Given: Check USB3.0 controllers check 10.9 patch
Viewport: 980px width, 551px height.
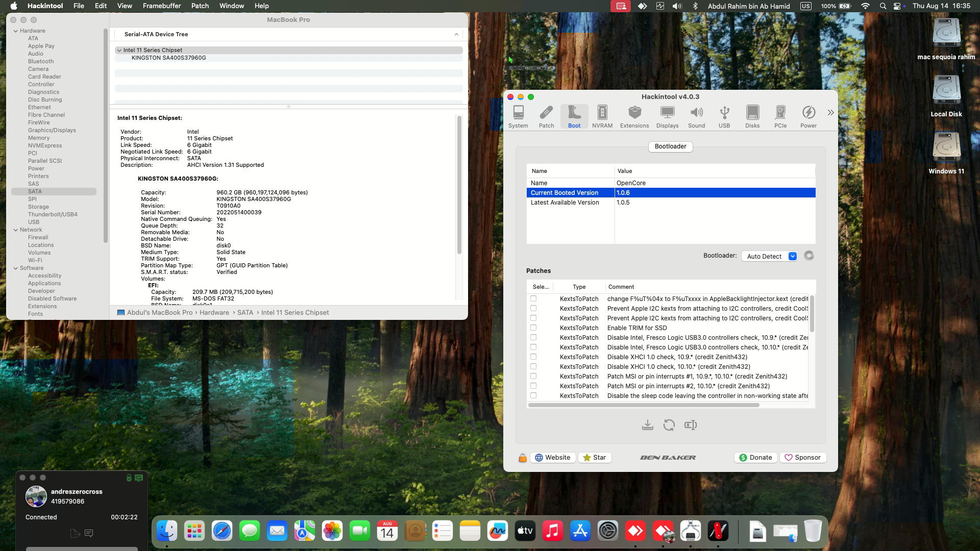Looking at the screenshot, I should 533,337.
